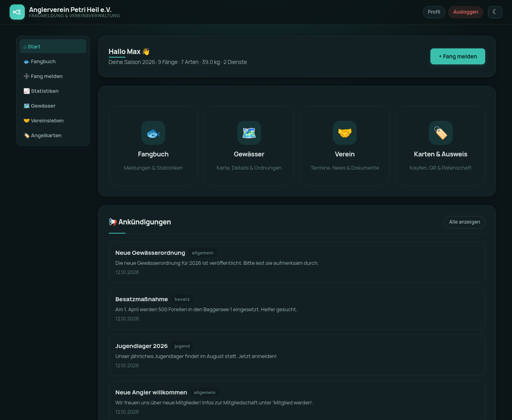Image resolution: width=512 pixels, height=420 pixels.
Task: Click the Meldungen & Statistiken subtitle
Action: coord(153,168)
